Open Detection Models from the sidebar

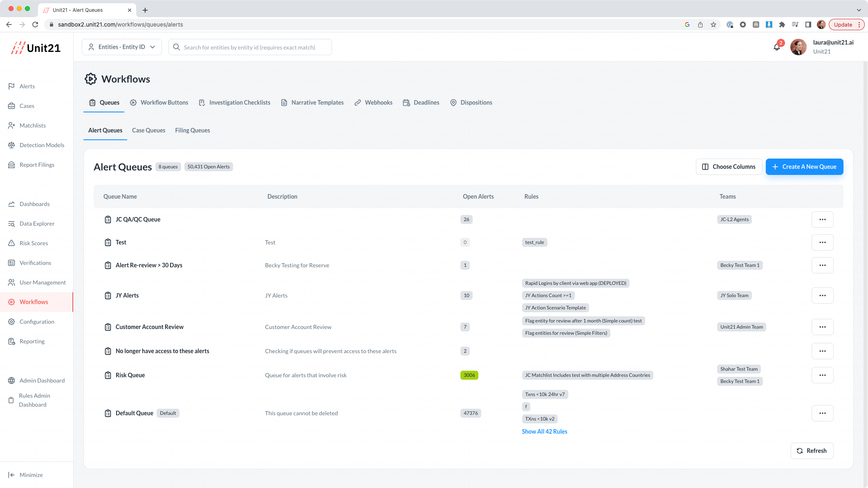[x=41, y=145]
